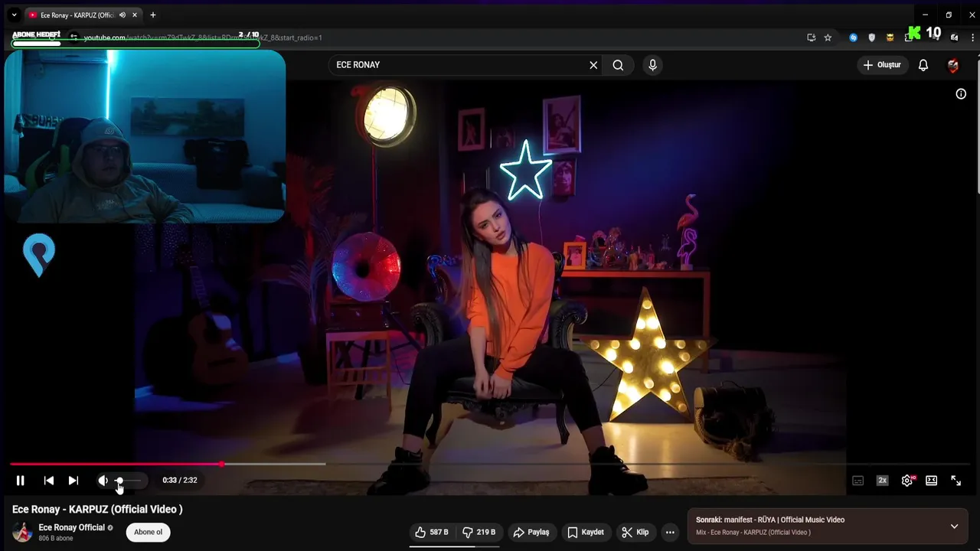Open a new browser tab

click(153, 15)
